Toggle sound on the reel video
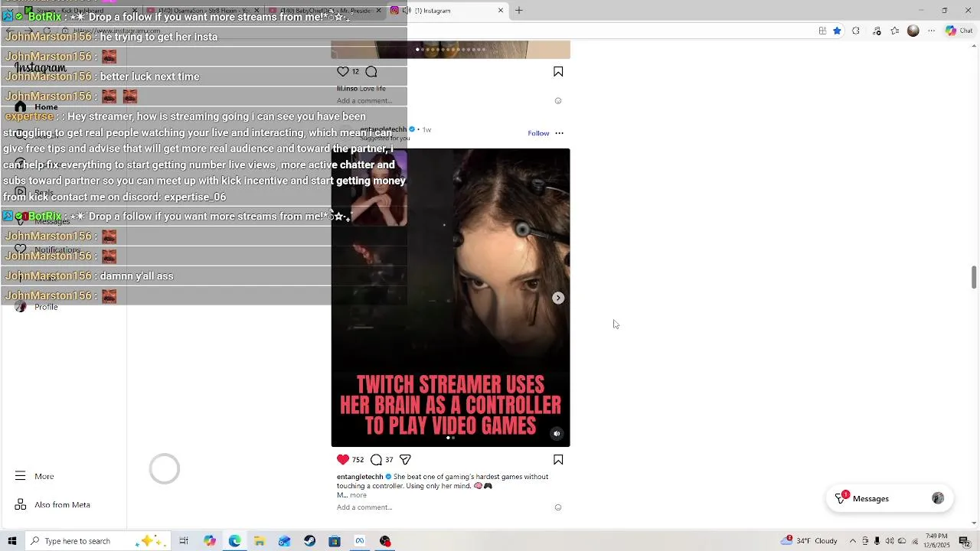 557,434
